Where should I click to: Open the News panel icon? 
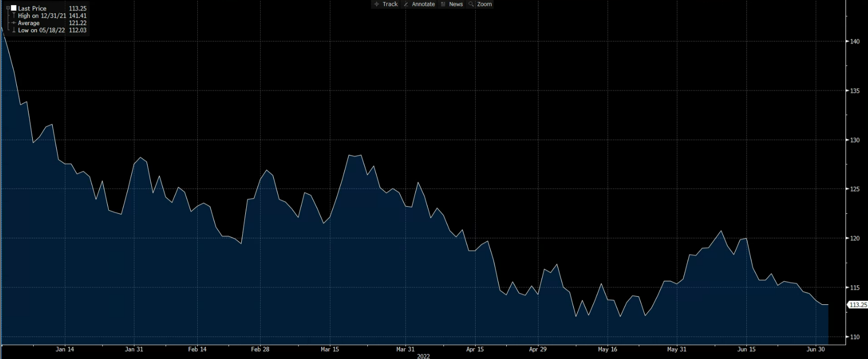pyautogui.click(x=443, y=4)
